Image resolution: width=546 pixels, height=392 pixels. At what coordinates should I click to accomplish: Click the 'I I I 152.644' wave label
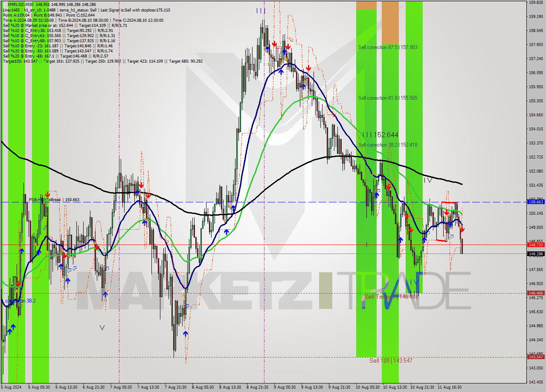[x=380, y=135]
